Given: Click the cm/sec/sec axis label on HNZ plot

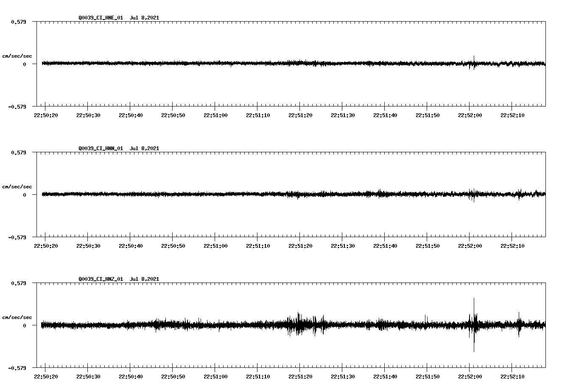Looking at the screenshot, I should pyautogui.click(x=18, y=316).
